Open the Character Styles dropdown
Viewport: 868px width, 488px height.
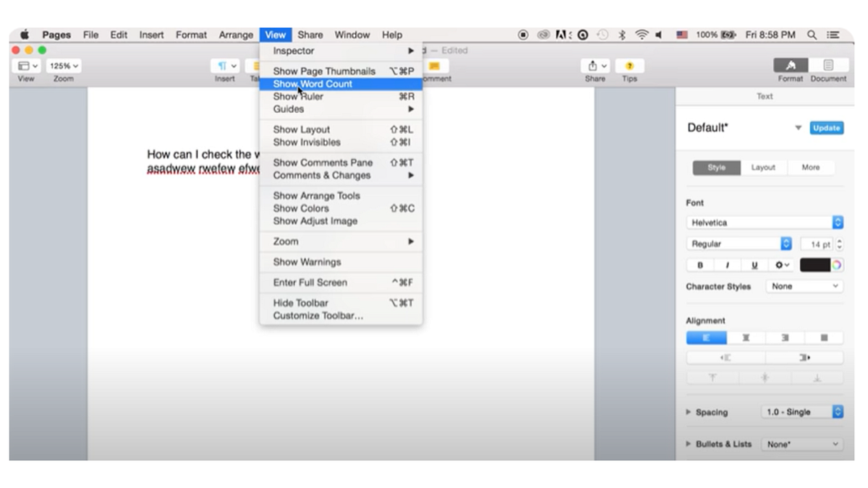[x=804, y=286]
